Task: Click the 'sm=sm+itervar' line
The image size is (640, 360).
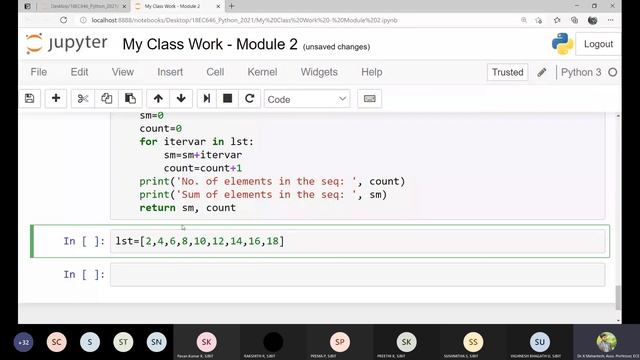Action: point(203,155)
